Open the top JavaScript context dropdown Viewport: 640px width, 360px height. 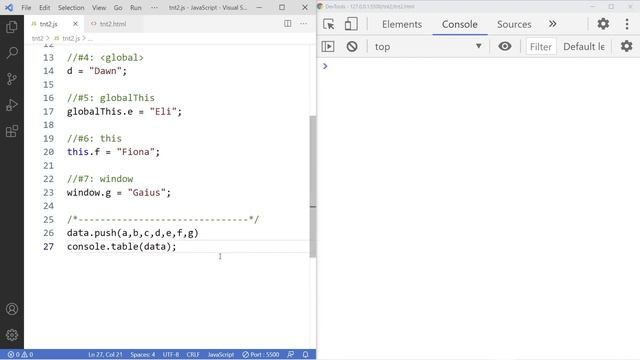coord(428,47)
